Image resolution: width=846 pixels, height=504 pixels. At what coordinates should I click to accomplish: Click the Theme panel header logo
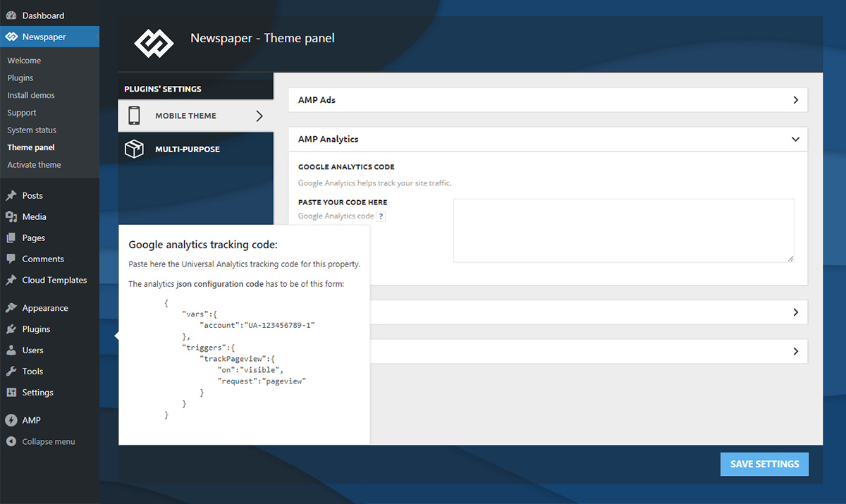pos(154,42)
